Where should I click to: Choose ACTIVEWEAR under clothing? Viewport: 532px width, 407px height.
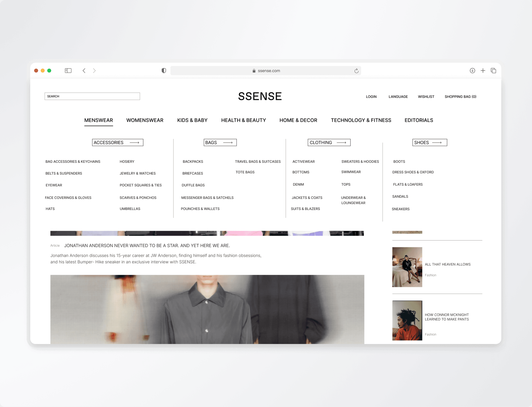pos(303,162)
